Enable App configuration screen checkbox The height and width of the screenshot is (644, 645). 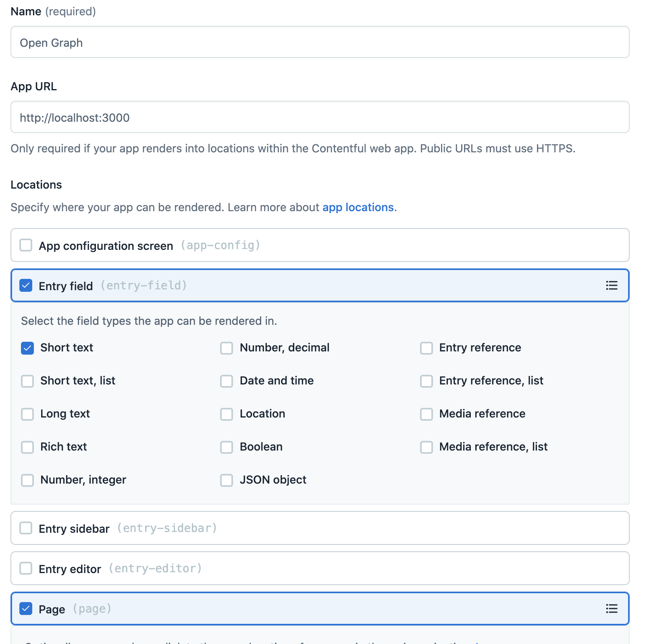tap(26, 245)
